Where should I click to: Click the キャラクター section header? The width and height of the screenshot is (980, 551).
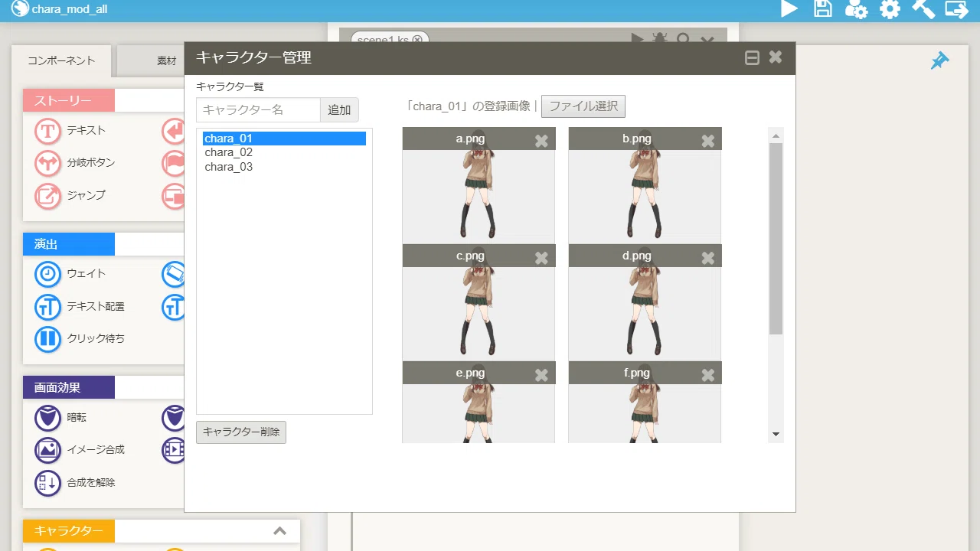[69, 531]
